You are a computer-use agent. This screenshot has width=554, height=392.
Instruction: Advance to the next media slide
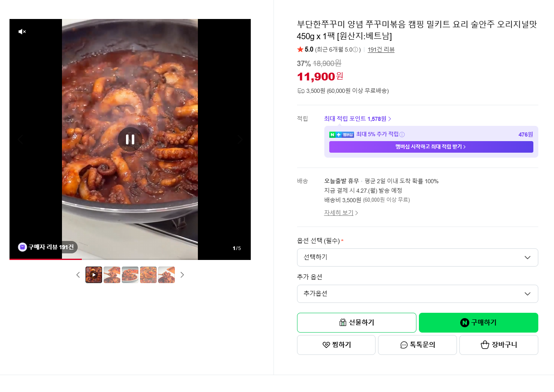pos(240,139)
